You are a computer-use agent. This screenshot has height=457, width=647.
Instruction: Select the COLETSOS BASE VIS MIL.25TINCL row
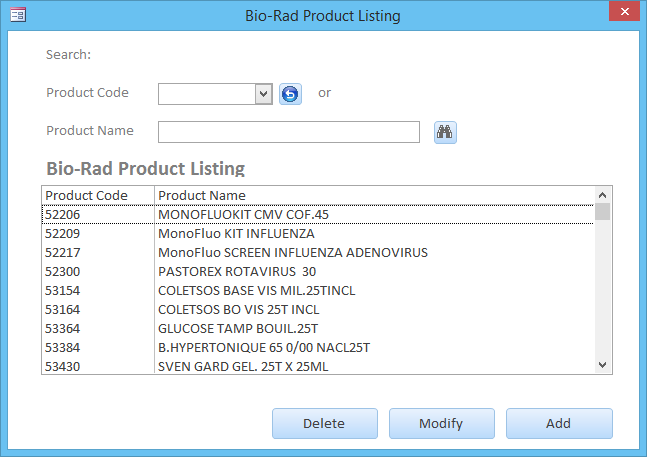318,290
